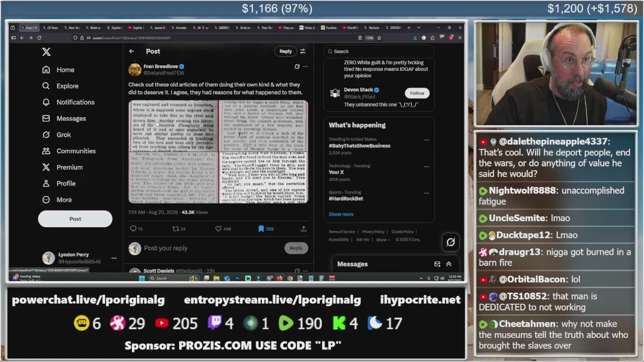The width and height of the screenshot is (644, 362).
Task: Click the repost icon with 34 reposts
Action: 176,229
